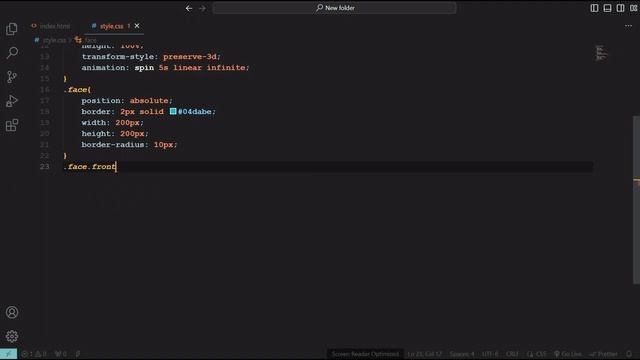
Task: Click the Ln 23, Col cursor position indicator
Action: [424, 354]
